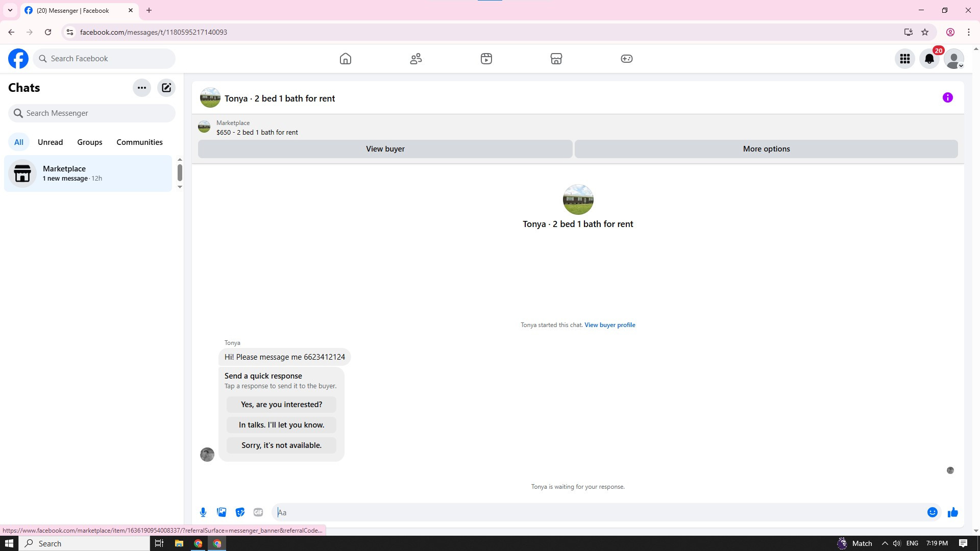Viewport: 980px width, 551px height.
Task: Expand the account profile menu
Action: (x=954, y=59)
